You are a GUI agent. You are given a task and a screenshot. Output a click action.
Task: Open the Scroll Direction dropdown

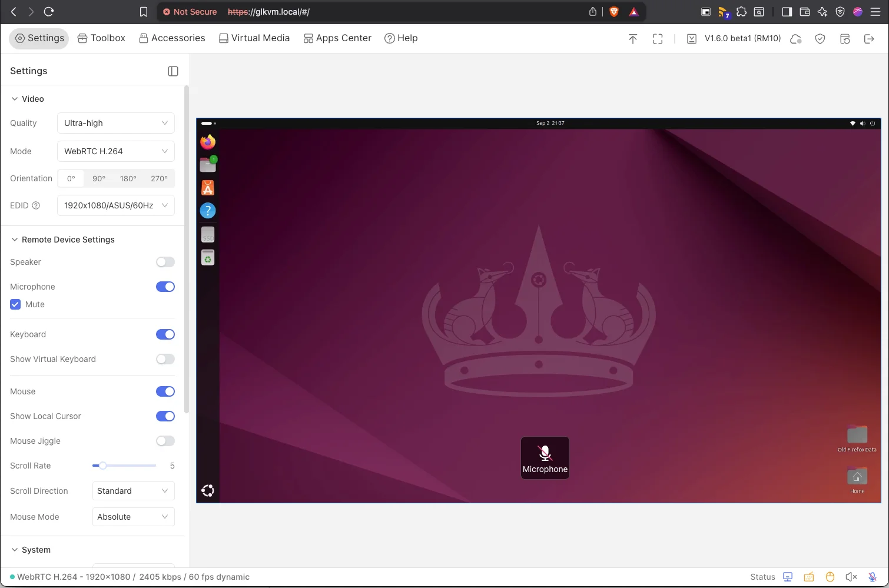coord(134,491)
